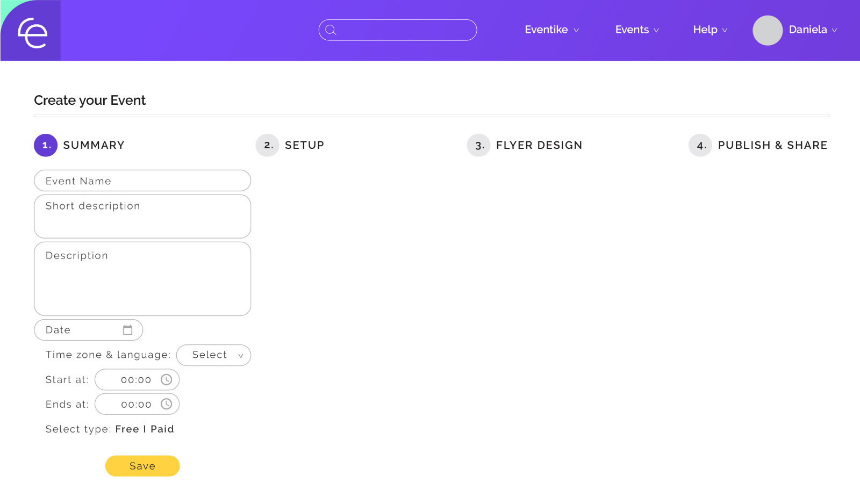Open the calendar icon in Date field
The image size is (860, 504).
point(127,330)
